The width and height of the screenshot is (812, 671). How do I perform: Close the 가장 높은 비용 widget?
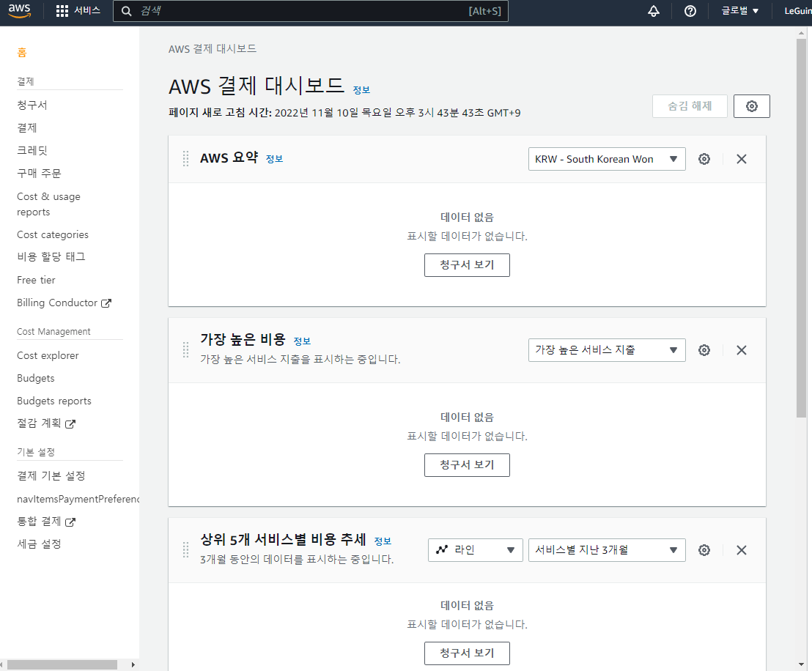tap(742, 350)
